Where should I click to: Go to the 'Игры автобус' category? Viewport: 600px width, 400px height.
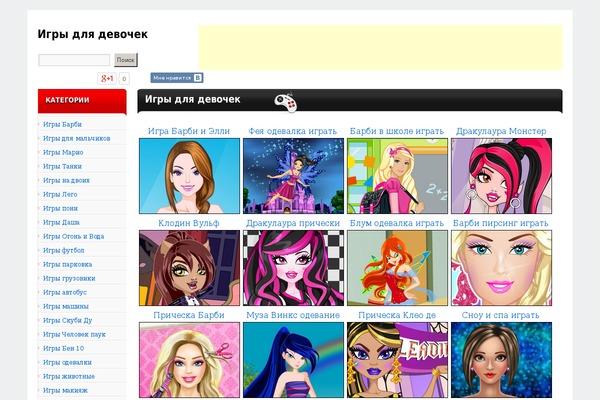point(65,292)
